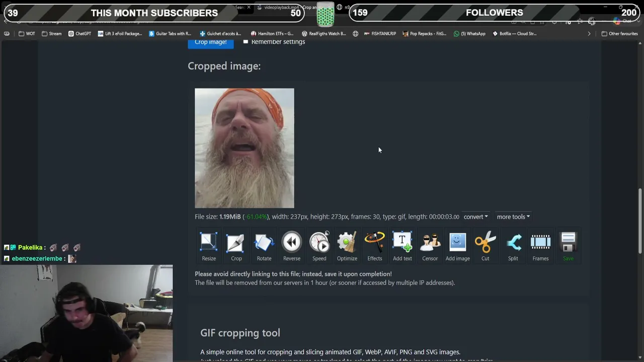The width and height of the screenshot is (644, 362).
Task: Open the Guichet d'accès bookmark
Action: (x=221, y=34)
